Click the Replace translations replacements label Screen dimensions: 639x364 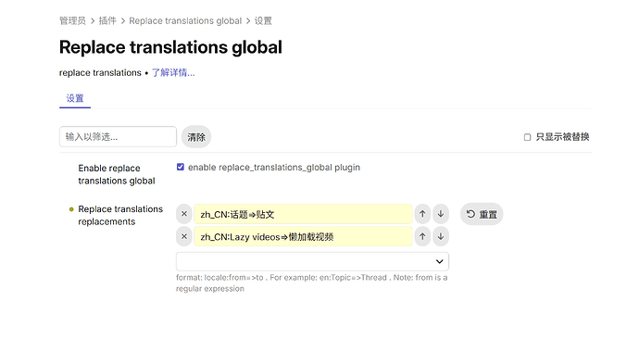pyautogui.click(x=120, y=215)
